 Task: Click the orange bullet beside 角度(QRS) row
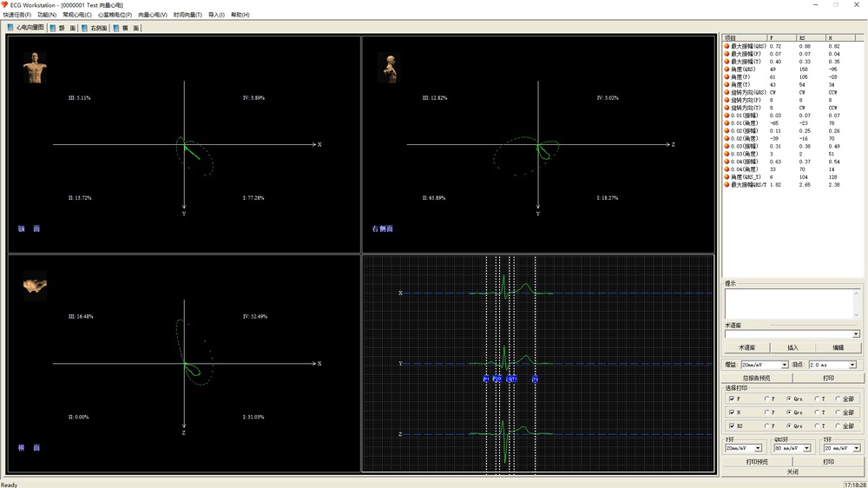tap(727, 69)
